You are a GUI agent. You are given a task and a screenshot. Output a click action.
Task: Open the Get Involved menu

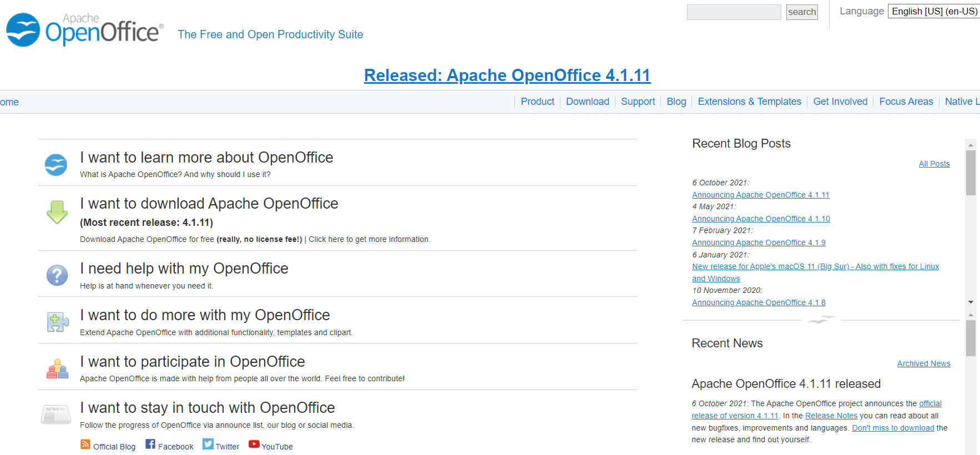coord(840,102)
